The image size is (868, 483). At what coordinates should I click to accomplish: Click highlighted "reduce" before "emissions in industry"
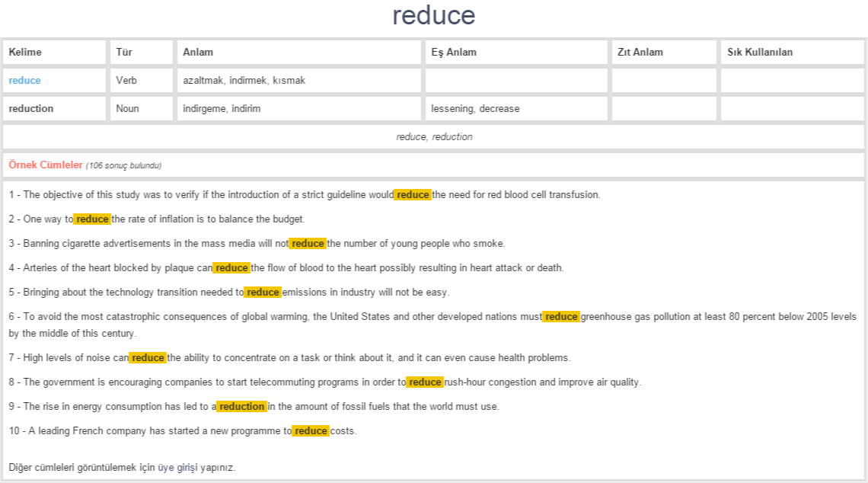(x=263, y=293)
